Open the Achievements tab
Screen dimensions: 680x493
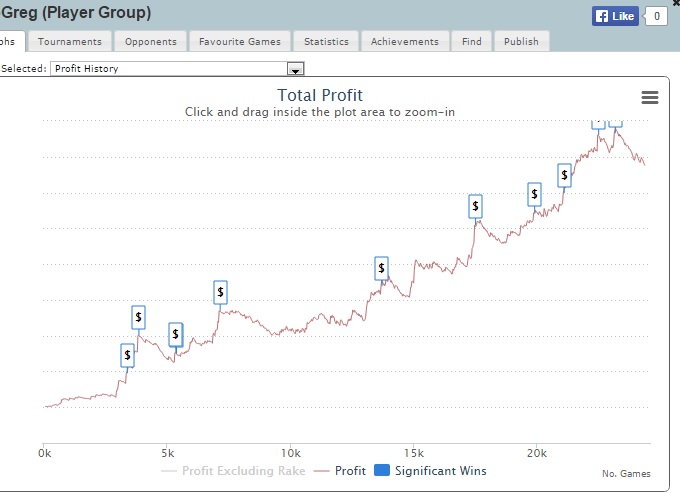(404, 41)
